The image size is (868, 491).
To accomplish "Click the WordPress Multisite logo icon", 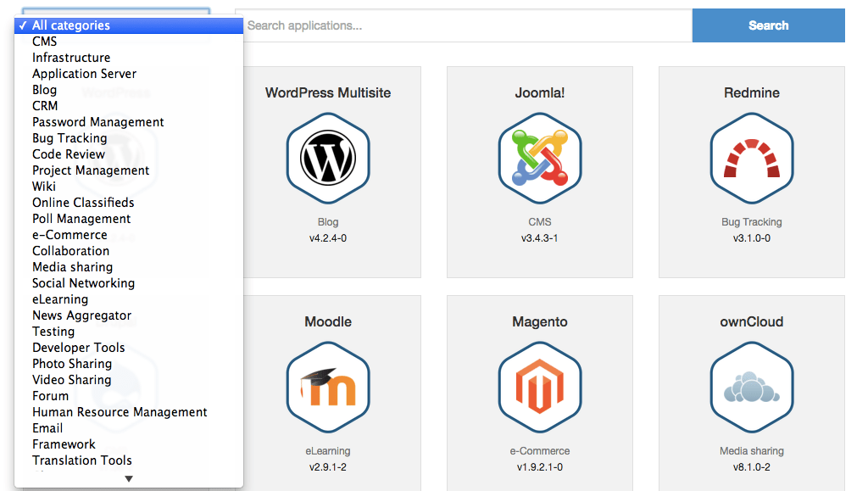I will tap(328, 159).
